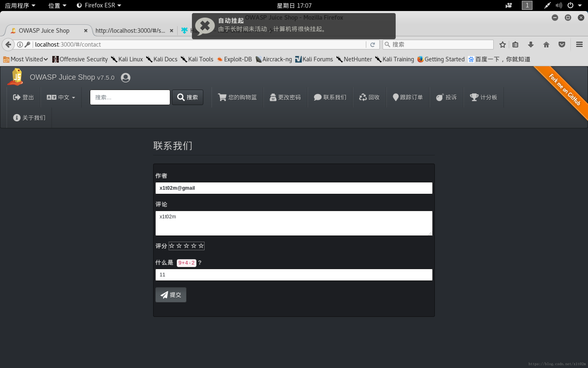Close the OWASP Juice Shop tab

(x=86, y=31)
